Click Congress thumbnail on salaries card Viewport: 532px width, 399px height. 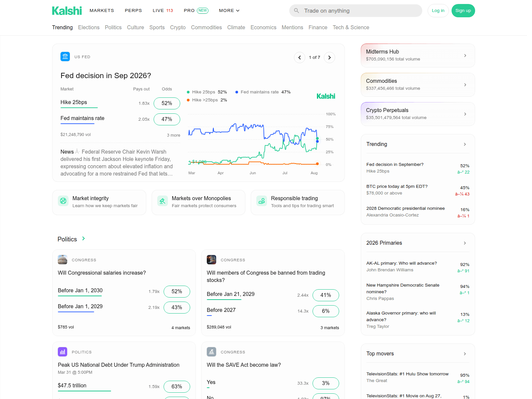pos(63,260)
